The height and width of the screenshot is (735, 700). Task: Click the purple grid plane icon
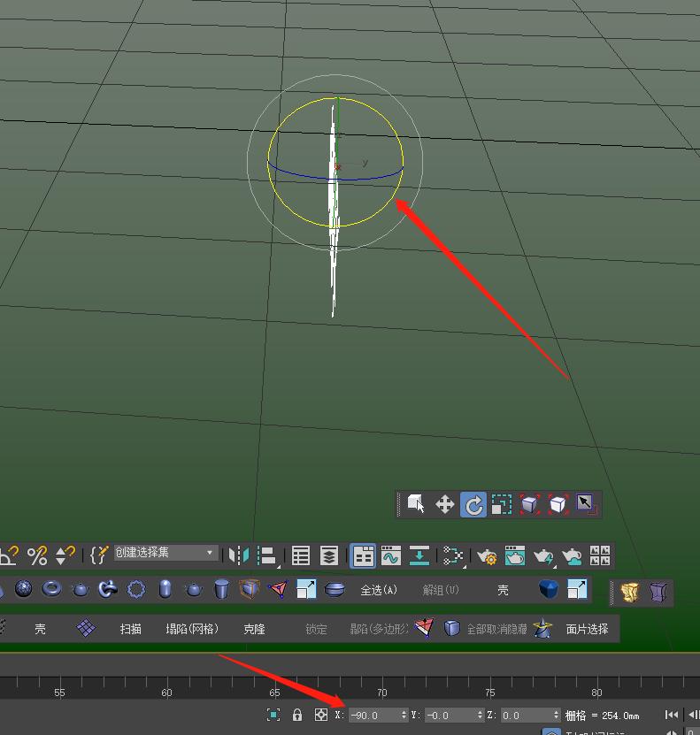point(86,628)
